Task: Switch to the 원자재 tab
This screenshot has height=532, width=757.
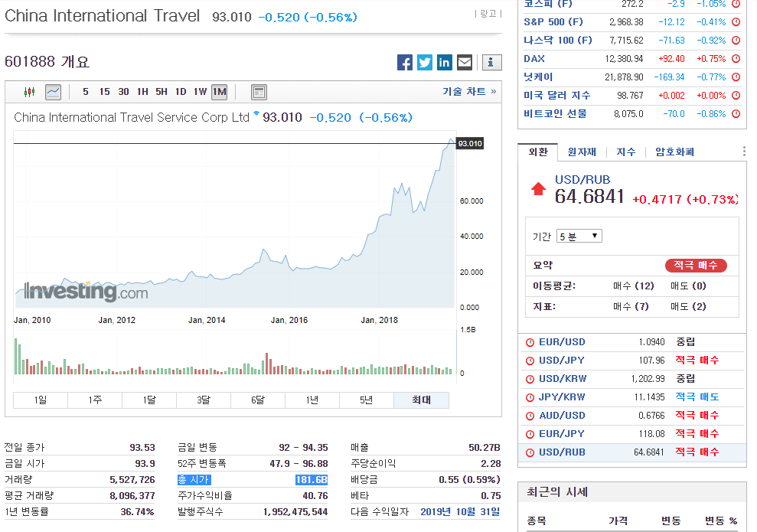Action: tap(582, 152)
